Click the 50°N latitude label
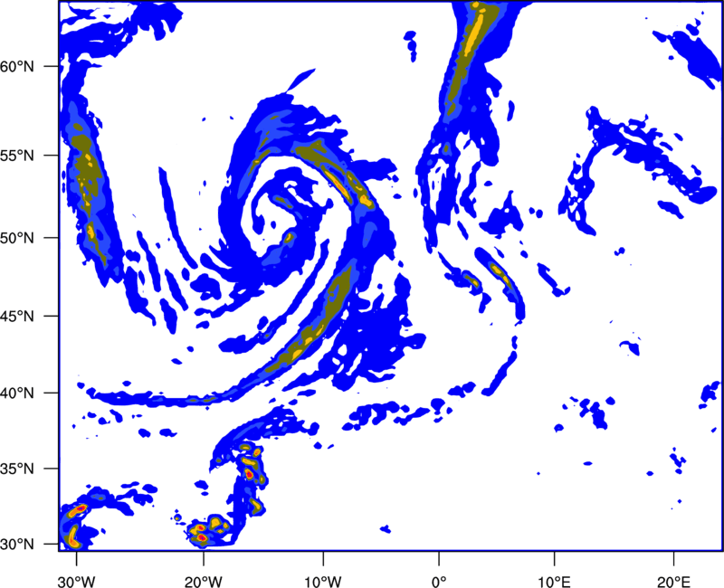Screen dimensions: 724x588 click(x=17, y=238)
